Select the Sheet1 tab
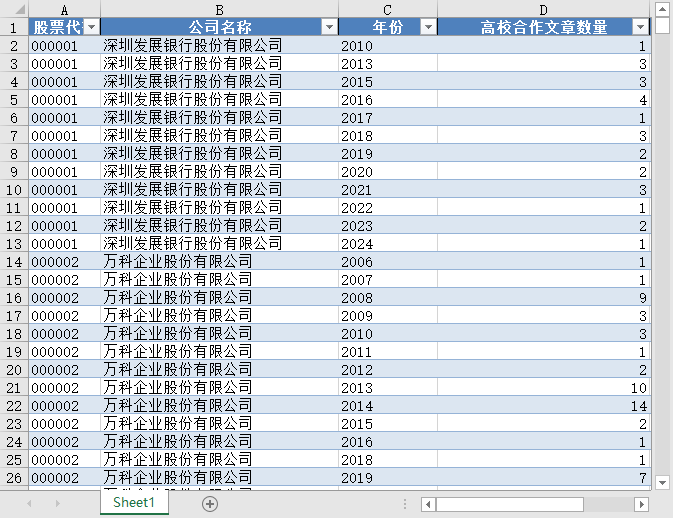Image resolution: width=673 pixels, height=518 pixels. (x=134, y=502)
